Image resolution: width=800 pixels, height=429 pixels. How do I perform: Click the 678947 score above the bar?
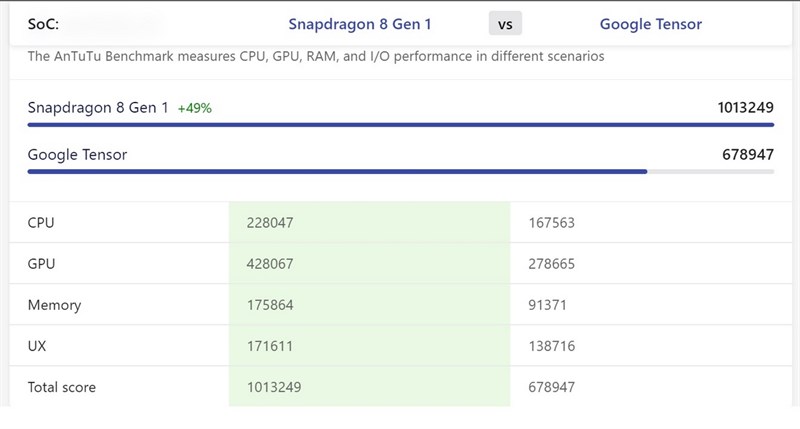748,154
